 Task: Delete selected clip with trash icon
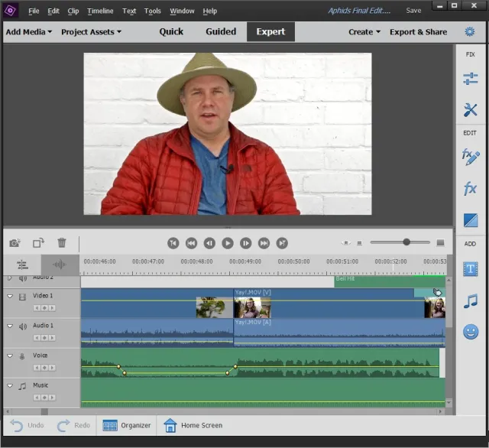point(62,243)
